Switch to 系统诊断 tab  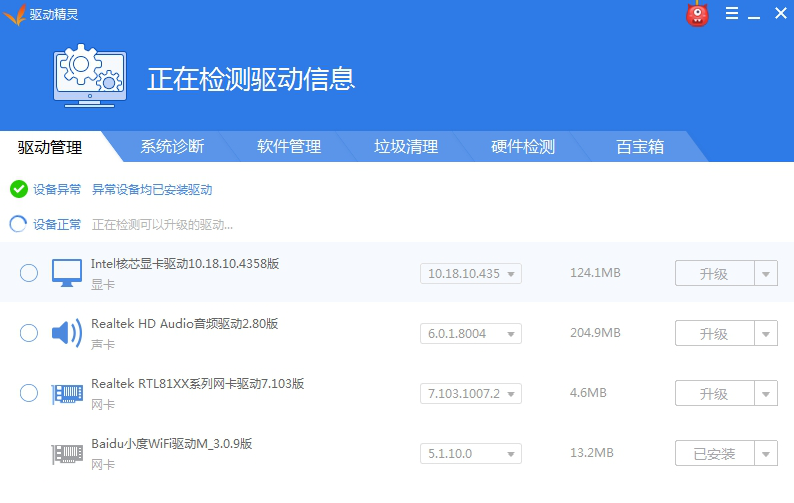[x=172, y=146]
